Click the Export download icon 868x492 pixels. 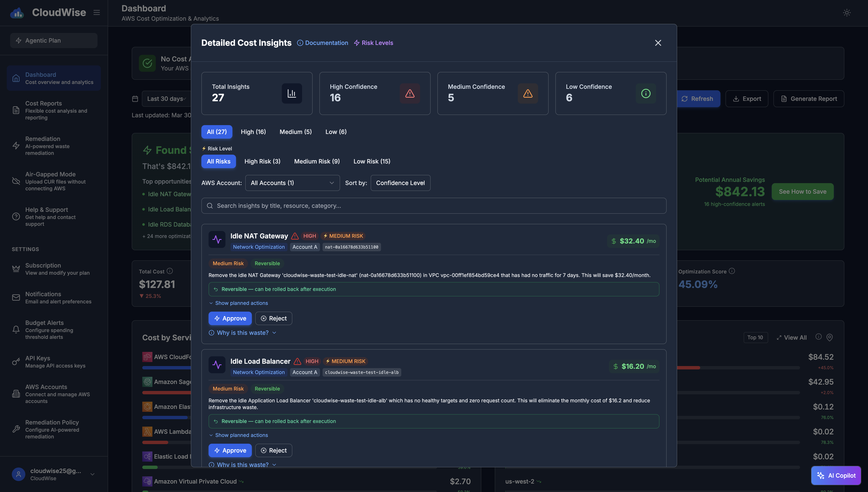736,99
